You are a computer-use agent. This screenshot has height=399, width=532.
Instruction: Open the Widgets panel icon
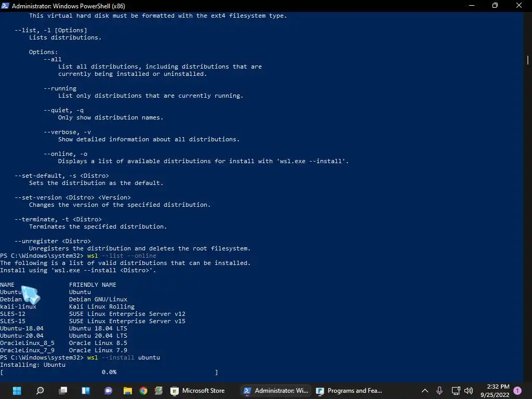[86, 391]
